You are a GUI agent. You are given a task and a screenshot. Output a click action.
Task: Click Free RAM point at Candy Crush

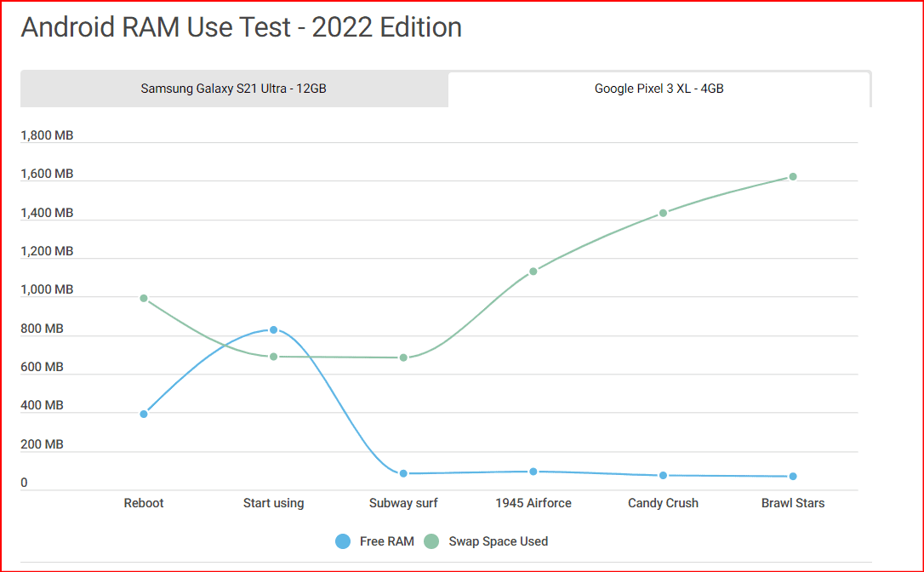[x=663, y=475]
